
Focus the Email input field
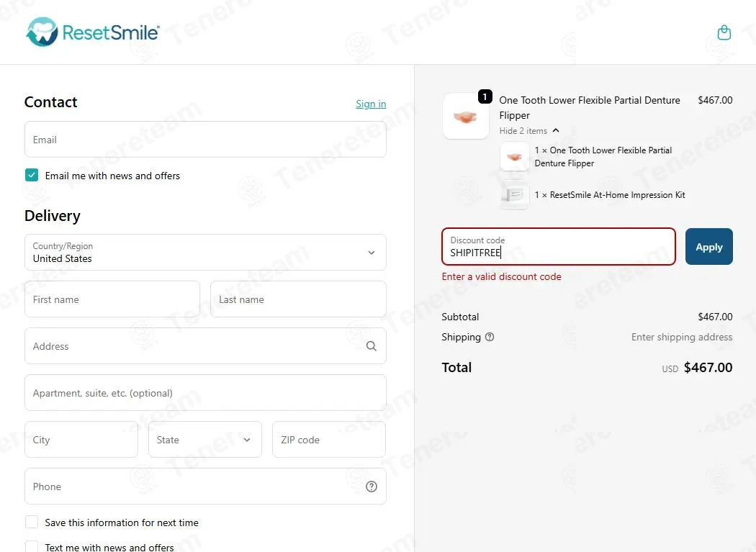pos(205,140)
